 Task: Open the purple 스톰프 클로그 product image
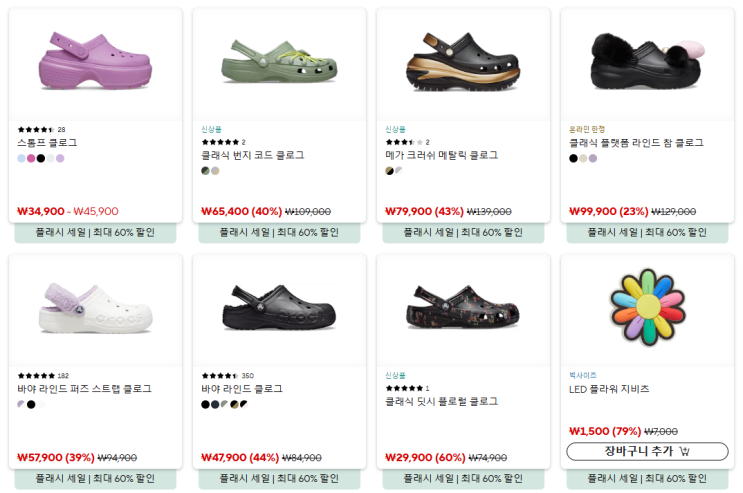pos(95,62)
